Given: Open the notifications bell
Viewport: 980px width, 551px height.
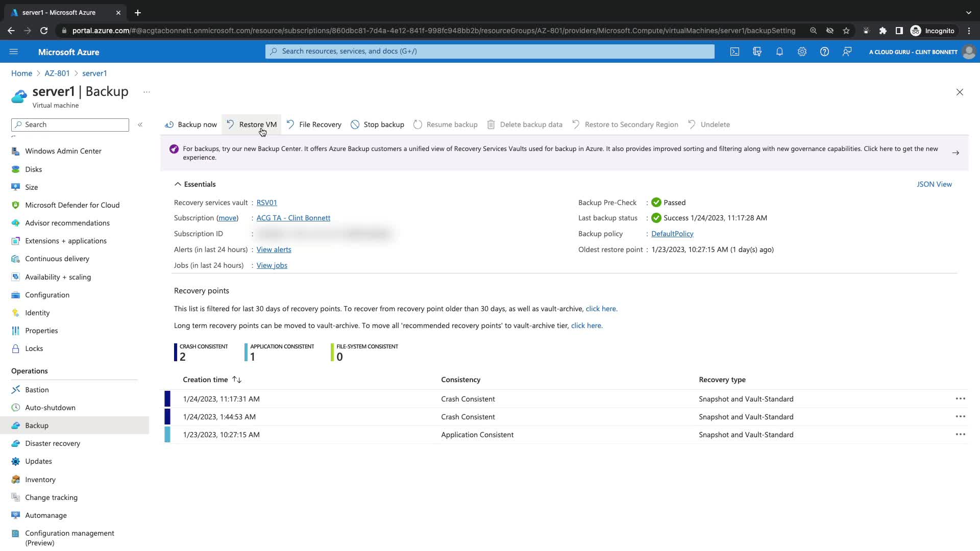Looking at the screenshot, I should pos(779,52).
